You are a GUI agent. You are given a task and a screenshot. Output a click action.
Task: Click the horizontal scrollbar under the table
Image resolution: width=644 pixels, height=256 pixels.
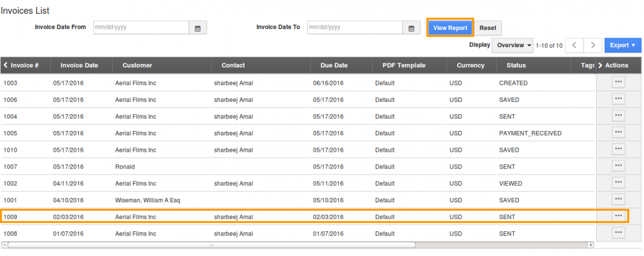tap(211, 245)
